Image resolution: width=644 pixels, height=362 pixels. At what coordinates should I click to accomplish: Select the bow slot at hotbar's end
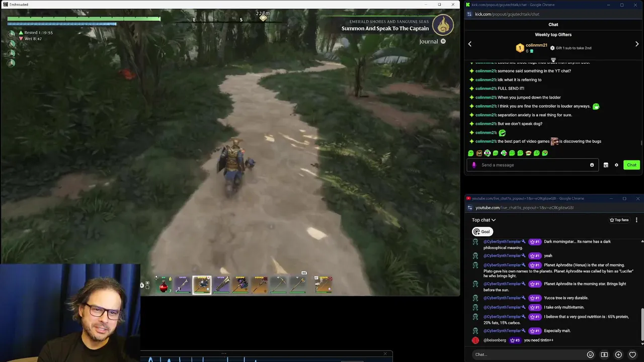(324, 285)
